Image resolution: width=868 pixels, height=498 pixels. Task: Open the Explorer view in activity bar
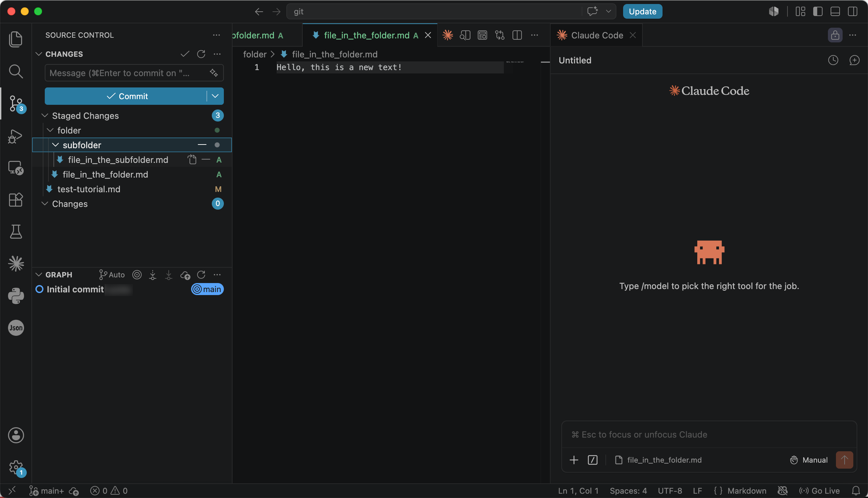click(16, 39)
